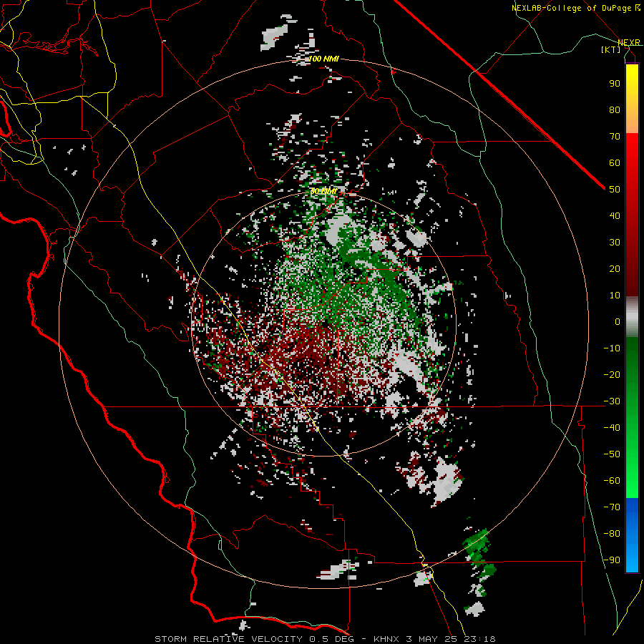Select the positive 10 knot scale label
The height and width of the screenshot is (644, 644).
pos(615,296)
